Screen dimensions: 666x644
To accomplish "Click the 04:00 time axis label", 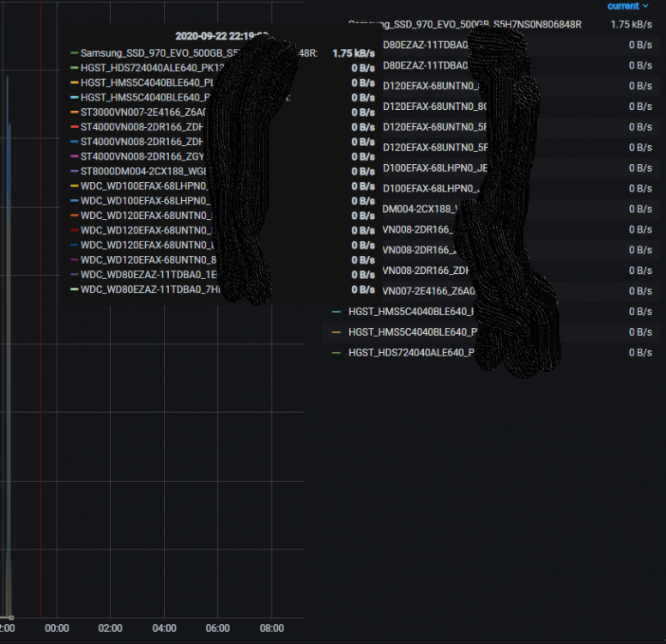I will point(165,629).
